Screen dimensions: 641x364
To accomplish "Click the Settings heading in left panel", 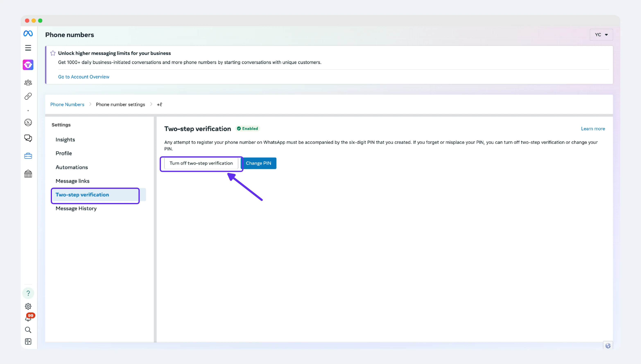I will coord(61,125).
